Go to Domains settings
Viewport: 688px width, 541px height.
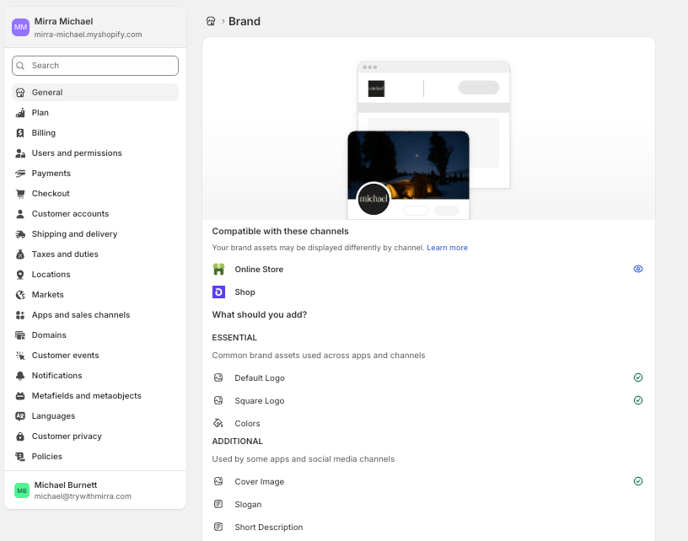click(95, 335)
